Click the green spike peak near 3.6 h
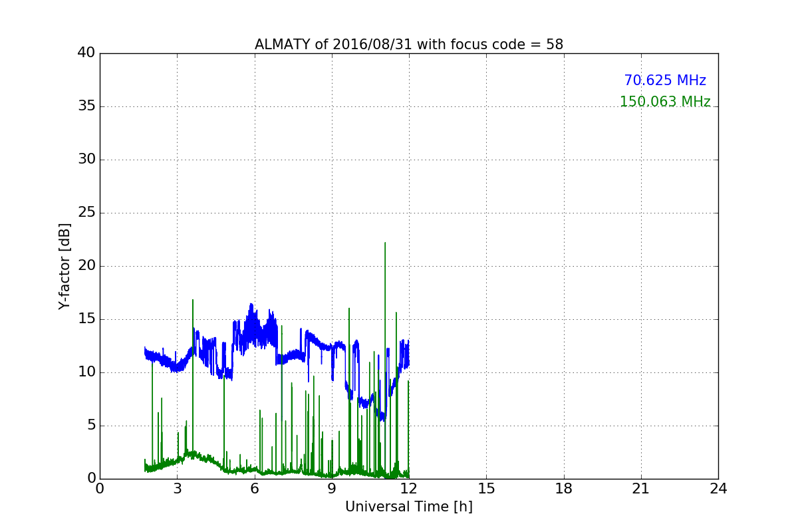Screen dimensions: 798x532 click(x=193, y=301)
